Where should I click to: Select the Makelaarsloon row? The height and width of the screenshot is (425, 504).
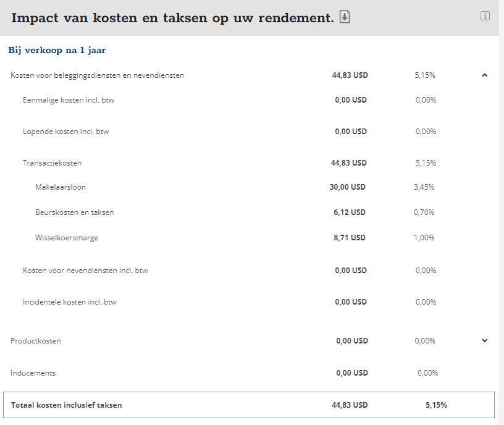(x=250, y=187)
